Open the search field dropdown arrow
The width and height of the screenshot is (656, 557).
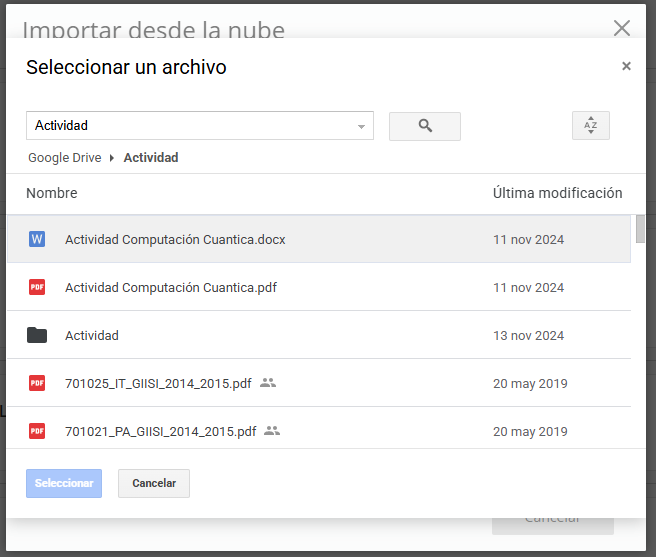click(361, 127)
